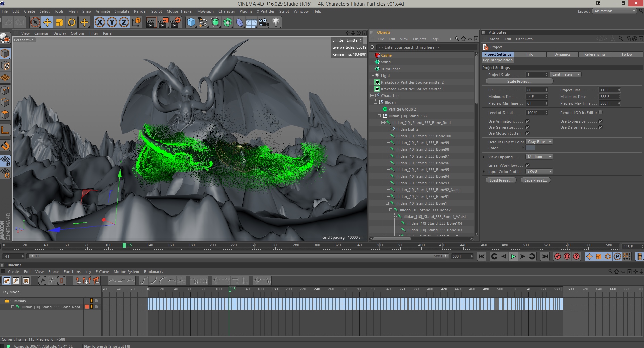Collapse illidan_[10]_Stand_333_Bone1 tree node
The image size is (644, 348).
(387, 203)
